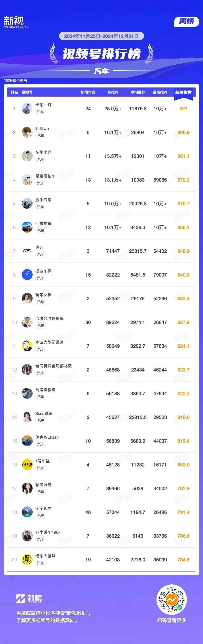The height and width of the screenshot is (644, 203).
Task: Click the 汽车 tag under 叶枫wo
Action: tap(41, 136)
